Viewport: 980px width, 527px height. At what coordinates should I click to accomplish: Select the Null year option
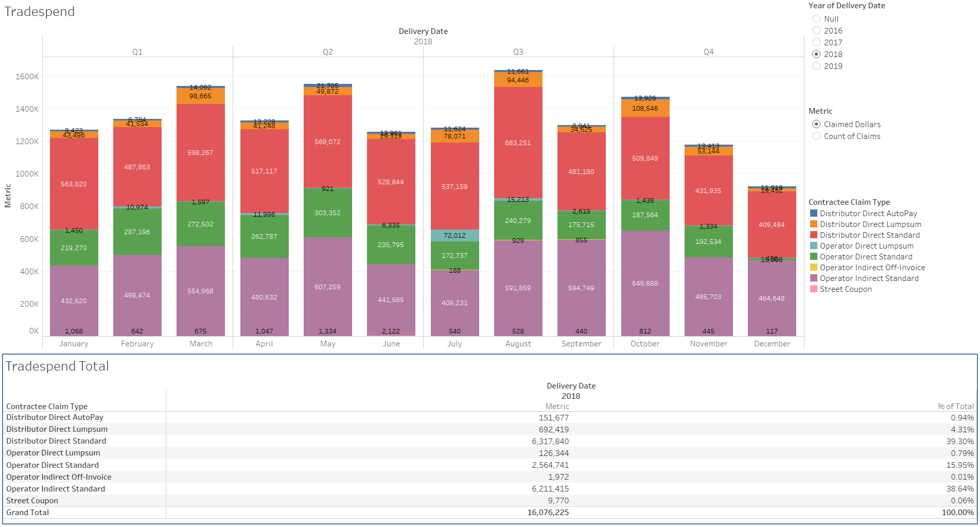(816, 19)
